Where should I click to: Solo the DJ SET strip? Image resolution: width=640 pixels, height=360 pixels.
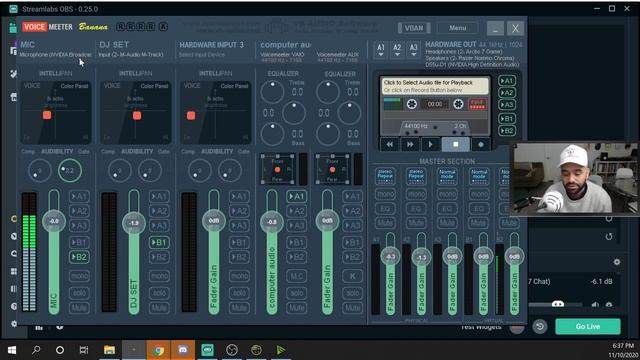click(159, 293)
